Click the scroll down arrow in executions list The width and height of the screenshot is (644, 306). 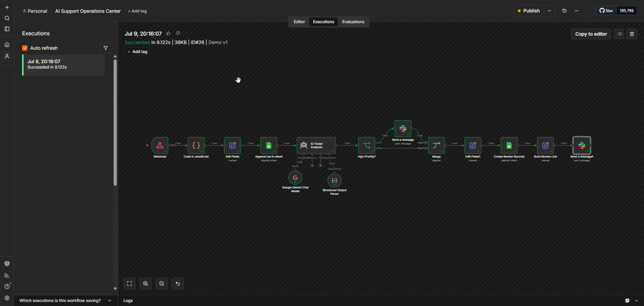(x=115, y=289)
